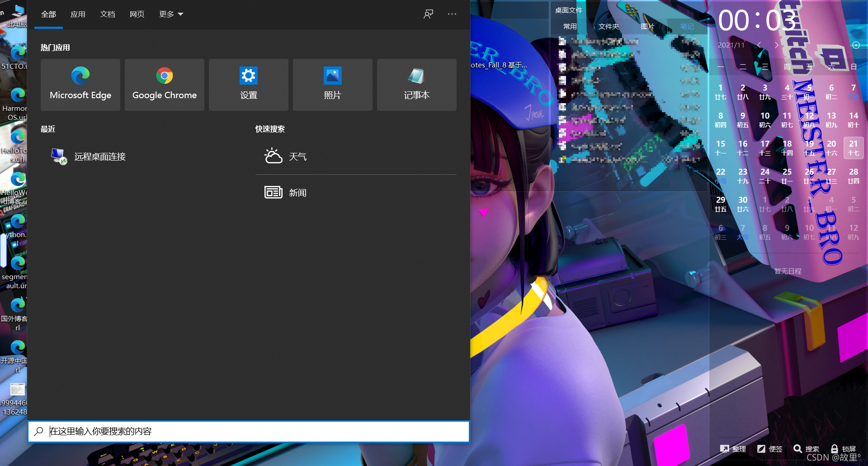Click the 暂无日程 schedule text
The height and width of the screenshot is (466, 868).
[788, 271]
